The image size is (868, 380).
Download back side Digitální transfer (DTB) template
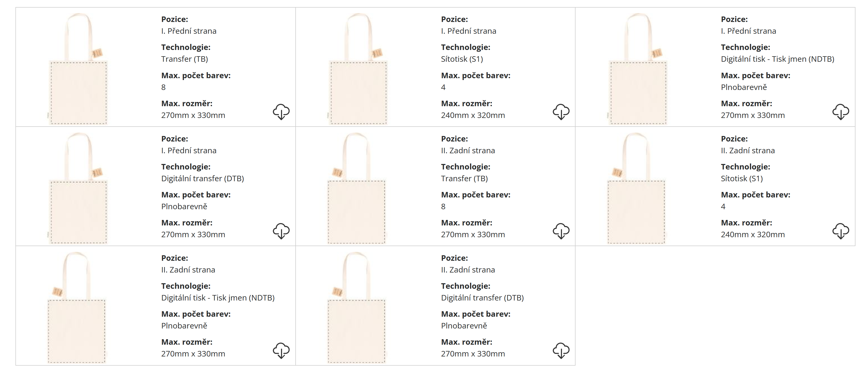(x=561, y=350)
